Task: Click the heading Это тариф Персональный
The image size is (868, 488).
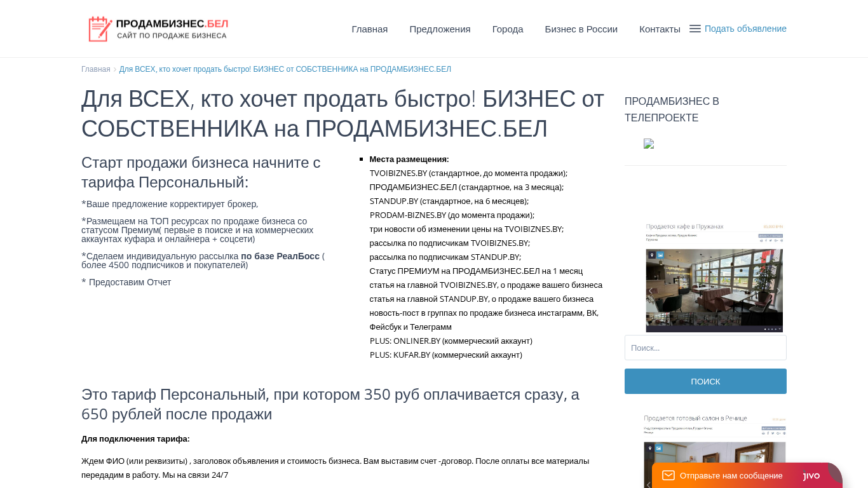Action: pos(330,404)
